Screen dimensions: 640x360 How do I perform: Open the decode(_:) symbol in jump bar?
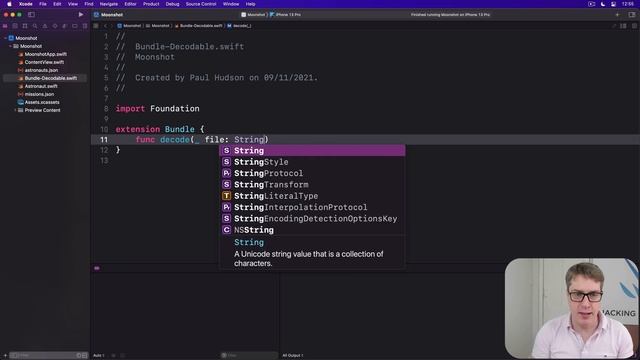click(x=239, y=26)
